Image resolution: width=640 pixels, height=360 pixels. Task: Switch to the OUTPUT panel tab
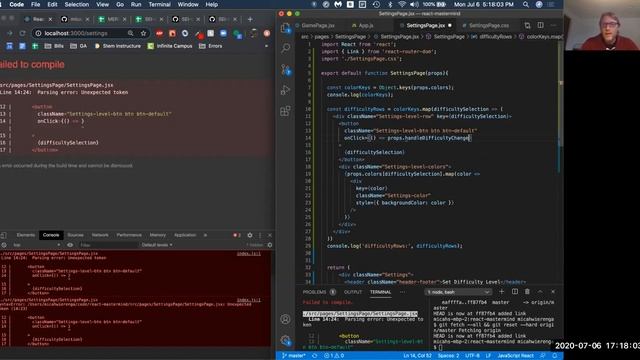tap(353, 292)
